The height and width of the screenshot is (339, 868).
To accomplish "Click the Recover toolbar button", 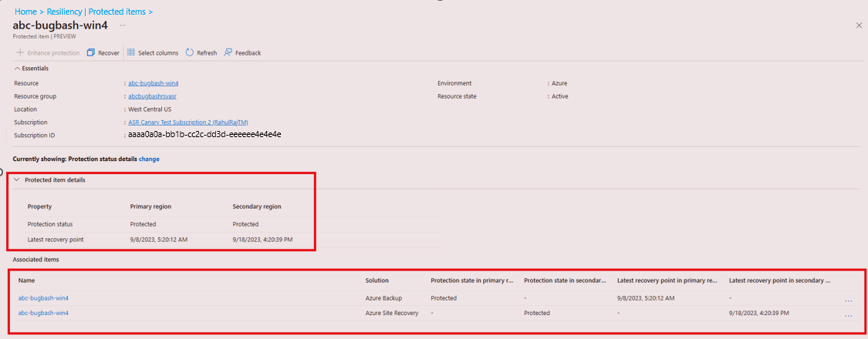I will (x=103, y=52).
